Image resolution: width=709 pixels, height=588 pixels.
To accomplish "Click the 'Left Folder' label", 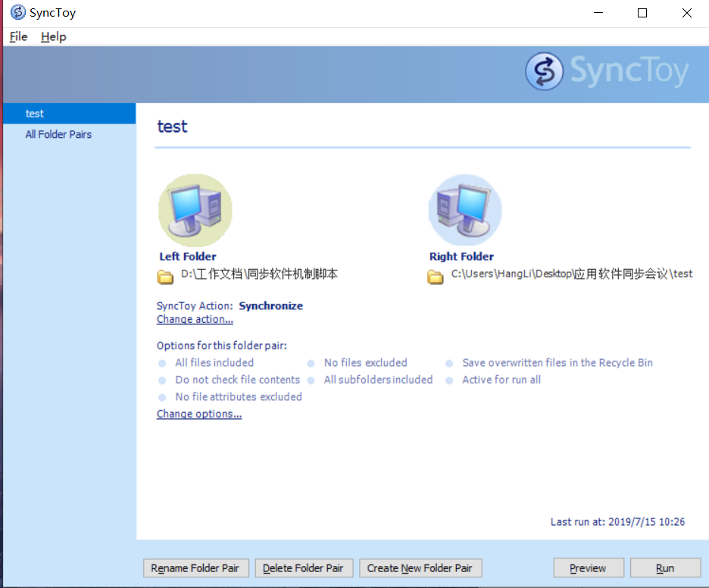I will (188, 256).
